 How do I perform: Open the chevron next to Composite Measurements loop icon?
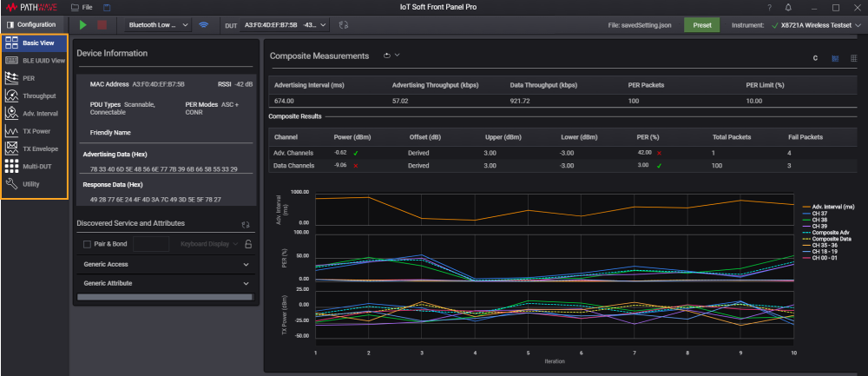(x=397, y=56)
